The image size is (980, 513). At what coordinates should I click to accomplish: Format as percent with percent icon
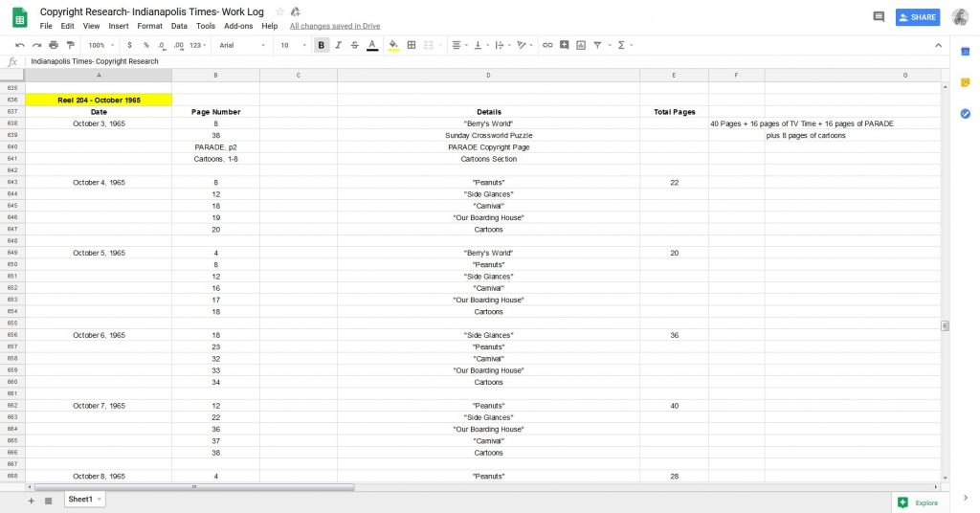click(x=146, y=45)
